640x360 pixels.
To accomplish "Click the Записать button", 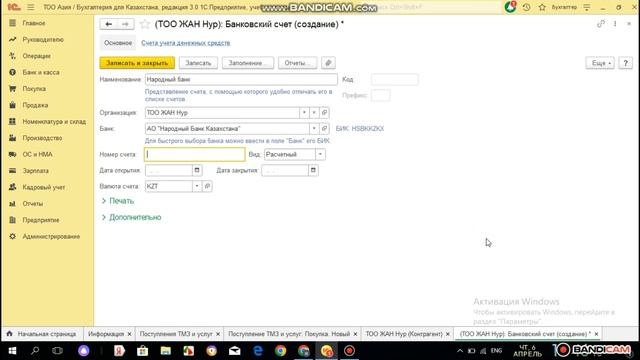I will [x=198, y=63].
